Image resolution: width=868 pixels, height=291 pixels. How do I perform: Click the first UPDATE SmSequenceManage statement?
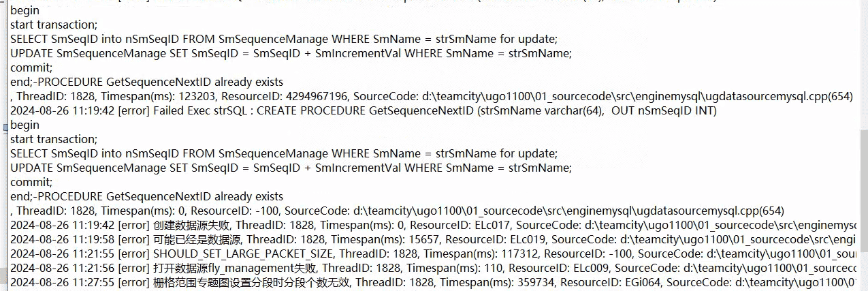291,53
